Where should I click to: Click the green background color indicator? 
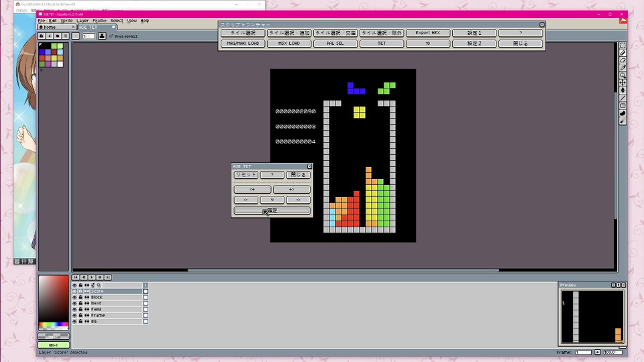(54, 345)
